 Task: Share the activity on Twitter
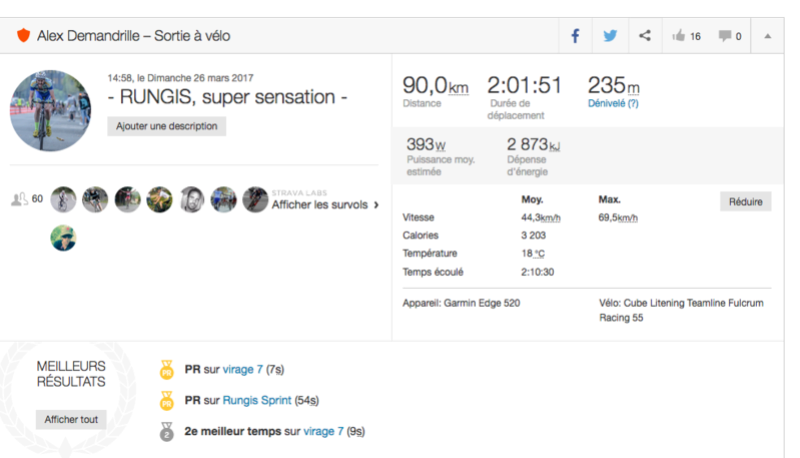tap(610, 36)
